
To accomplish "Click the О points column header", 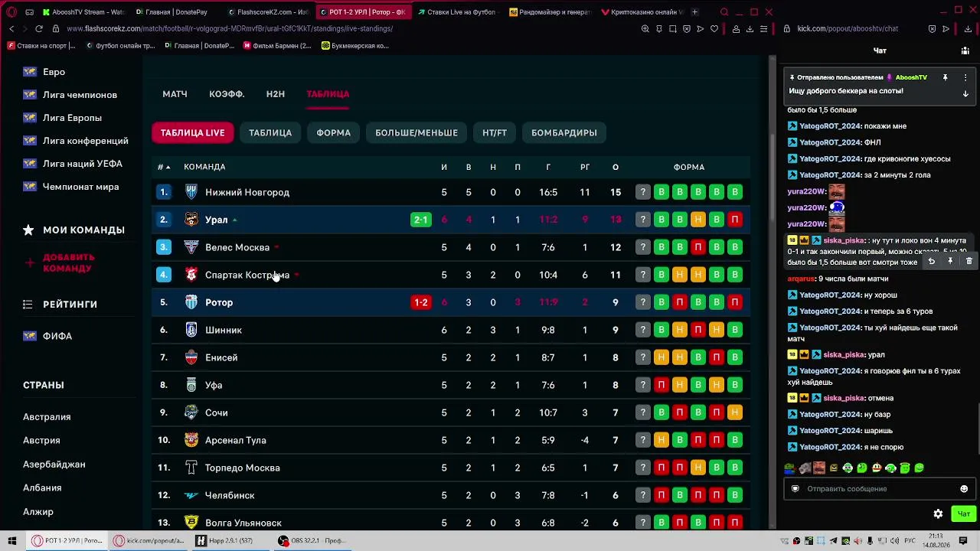I will (616, 167).
